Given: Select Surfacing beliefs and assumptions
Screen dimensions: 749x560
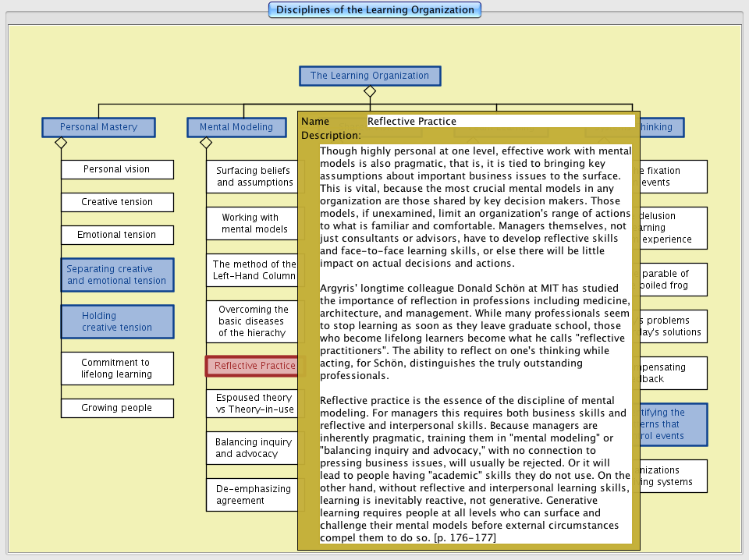Looking at the screenshot, I should click(251, 176).
